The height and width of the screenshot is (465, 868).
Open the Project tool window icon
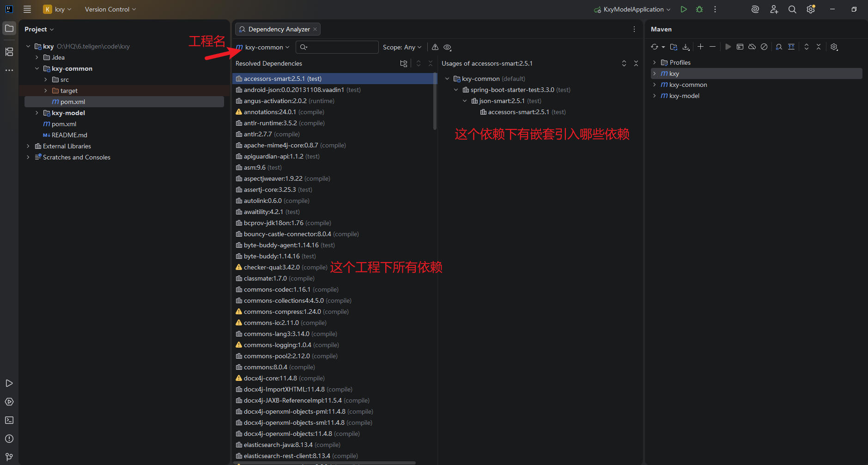[x=9, y=29]
